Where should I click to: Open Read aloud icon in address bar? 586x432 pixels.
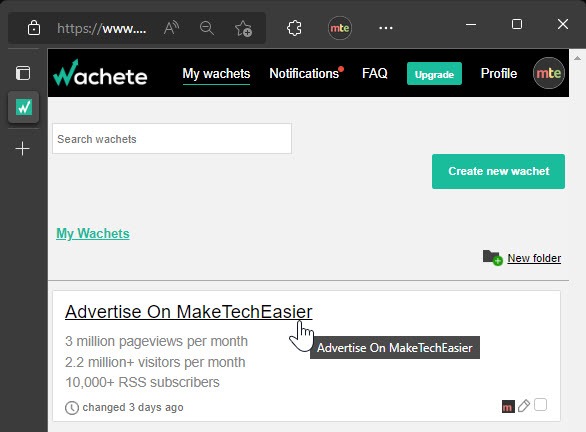click(172, 28)
